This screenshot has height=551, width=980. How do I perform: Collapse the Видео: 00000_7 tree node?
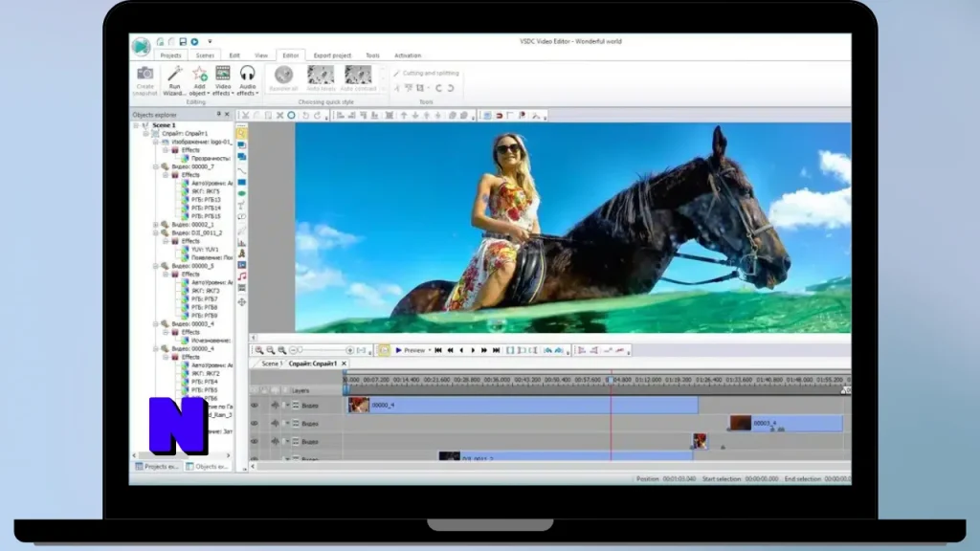coord(156,166)
